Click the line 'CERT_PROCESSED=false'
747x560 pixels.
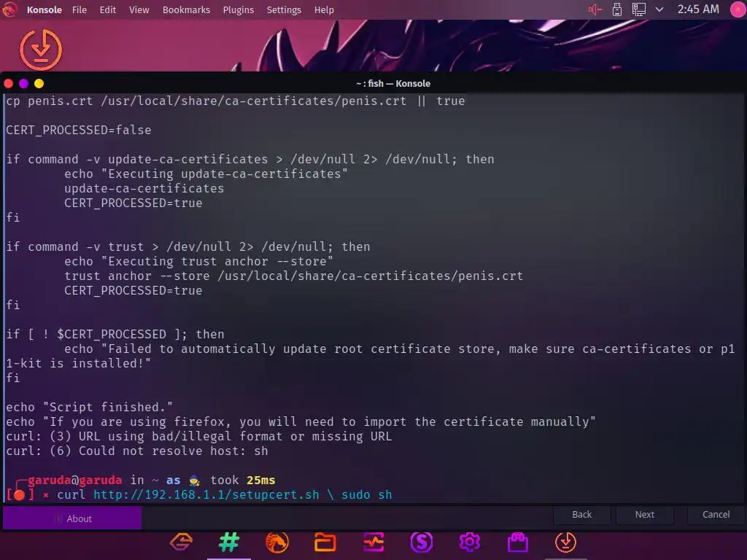79,131
